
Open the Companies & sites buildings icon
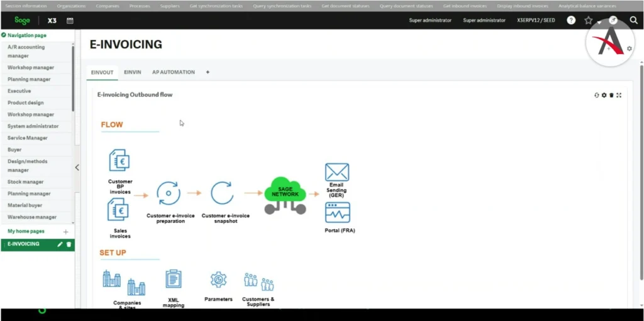click(x=124, y=283)
